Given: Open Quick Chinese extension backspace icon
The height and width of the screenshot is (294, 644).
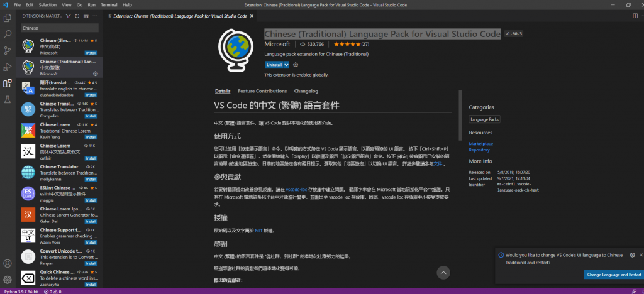Looking at the screenshot, I should click(x=28, y=278).
